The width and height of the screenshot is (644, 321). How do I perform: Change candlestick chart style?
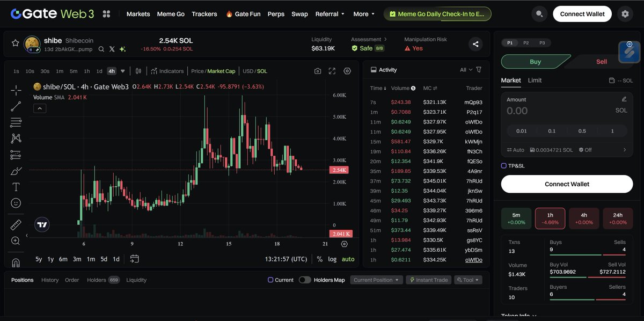pos(138,71)
